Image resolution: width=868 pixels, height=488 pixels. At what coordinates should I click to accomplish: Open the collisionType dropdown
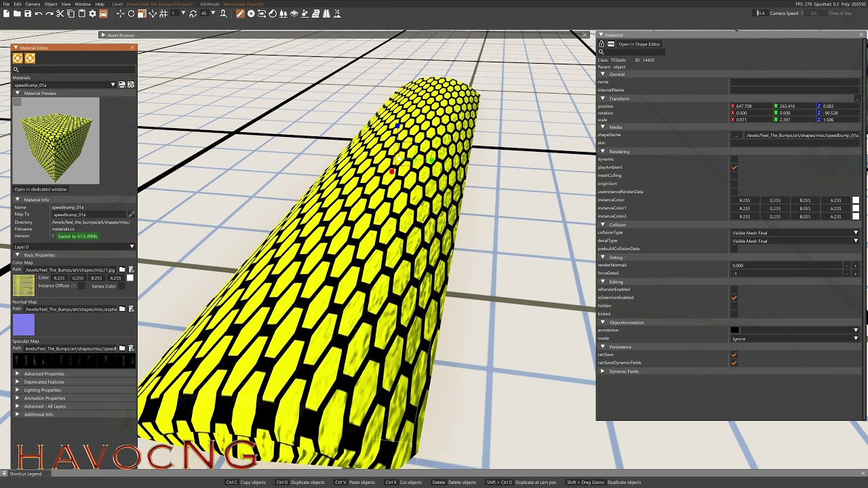795,232
